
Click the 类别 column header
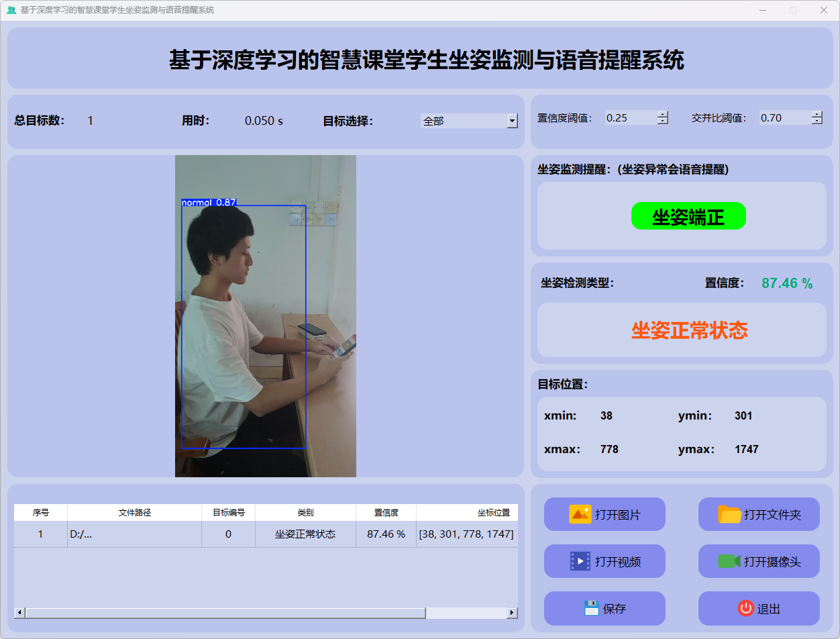coord(305,513)
